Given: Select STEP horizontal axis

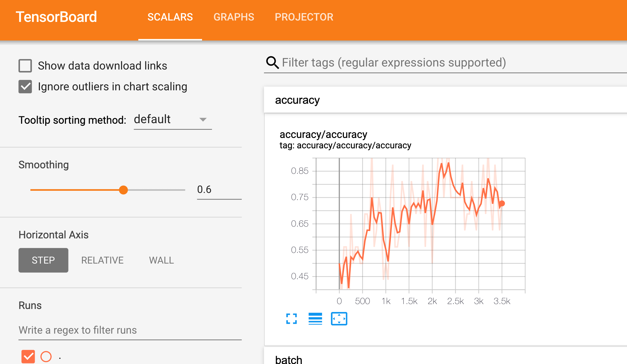Looking at the screenshot, I should click(x=43, y=260).
